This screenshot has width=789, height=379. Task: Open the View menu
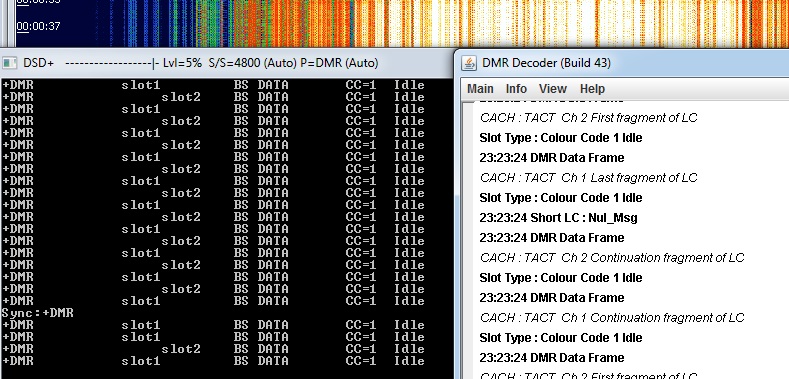pos(553,89)
